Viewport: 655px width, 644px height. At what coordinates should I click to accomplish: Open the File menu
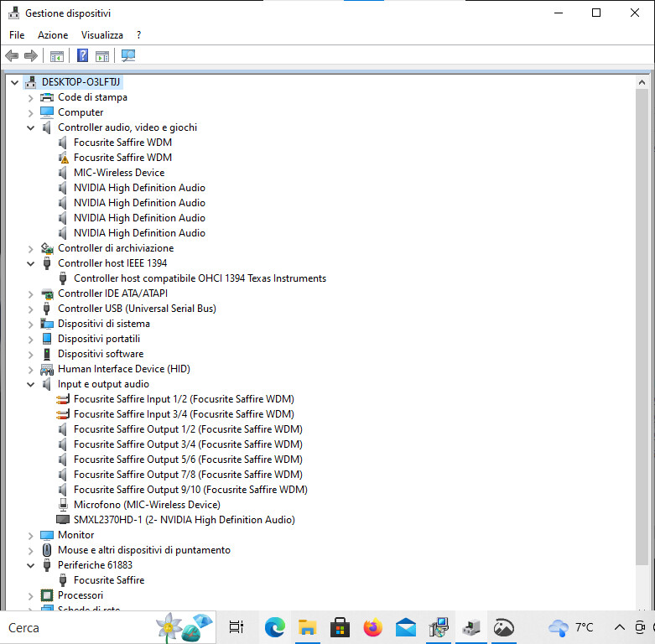[x=17, y=35]
